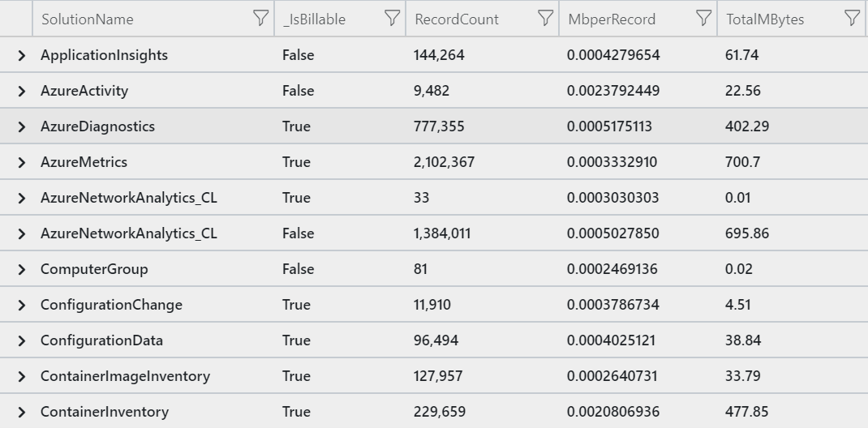
Task: Click the False value in the AzureActivity row
Action: 298,91
